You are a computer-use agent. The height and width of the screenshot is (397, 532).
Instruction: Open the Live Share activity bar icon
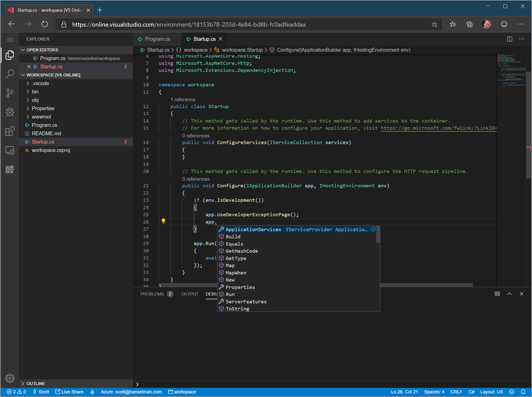point(10,170)
